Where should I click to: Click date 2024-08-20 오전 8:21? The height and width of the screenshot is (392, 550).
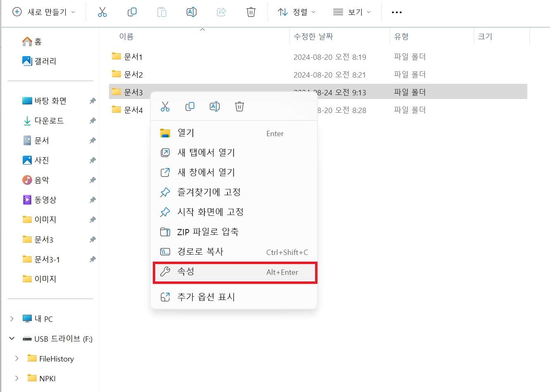point(330,75)
